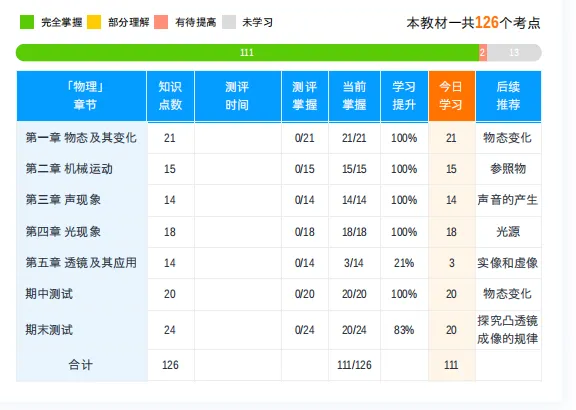The height and width of the screenshot is (410, 576).
Task: Click the 当前掌握 column header
Action: pos(354,96)
